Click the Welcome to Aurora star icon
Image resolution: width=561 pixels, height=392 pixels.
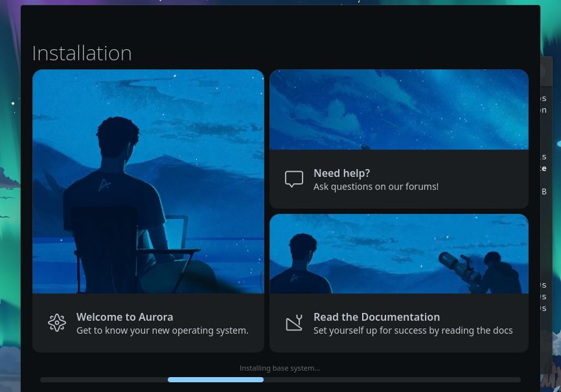57,323
